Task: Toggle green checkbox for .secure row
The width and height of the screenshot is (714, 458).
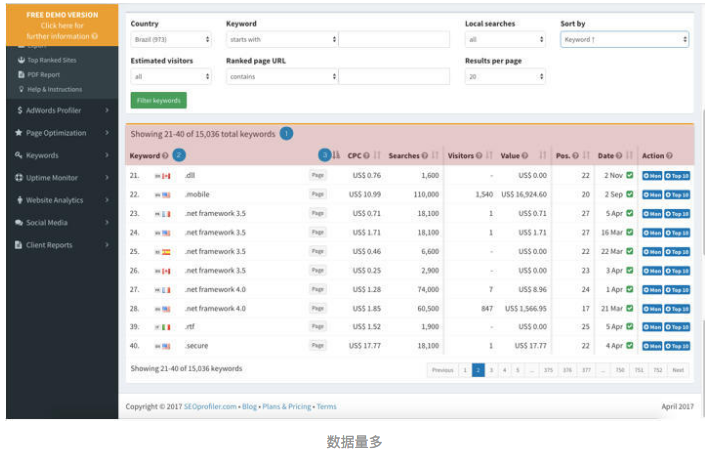Action: pyautogui.click(x=630, y=346)
